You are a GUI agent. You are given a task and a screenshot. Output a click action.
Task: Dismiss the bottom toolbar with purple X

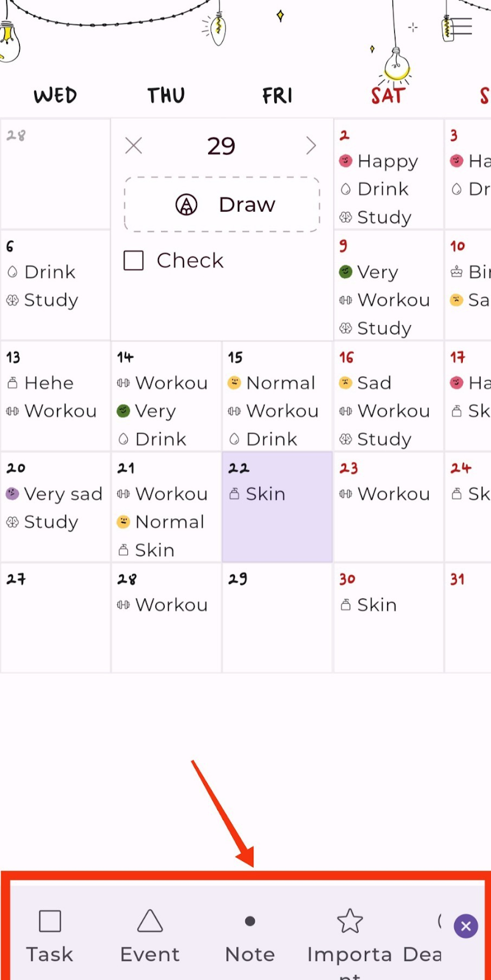point(466,926)
